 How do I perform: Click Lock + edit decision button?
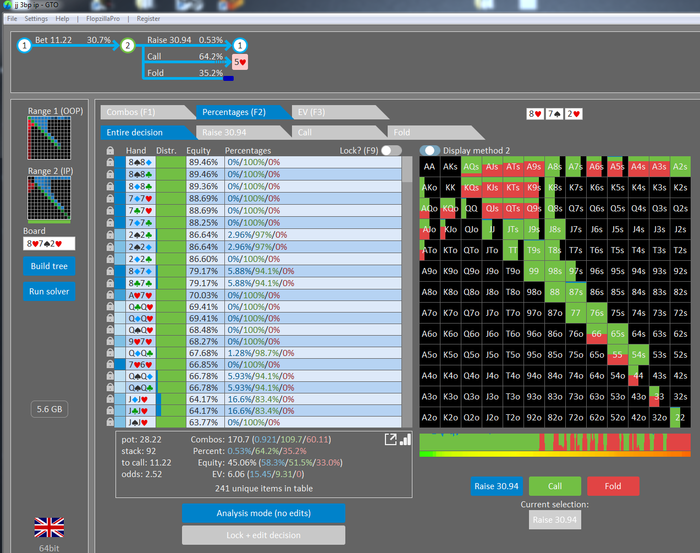[x=263, y=535]
